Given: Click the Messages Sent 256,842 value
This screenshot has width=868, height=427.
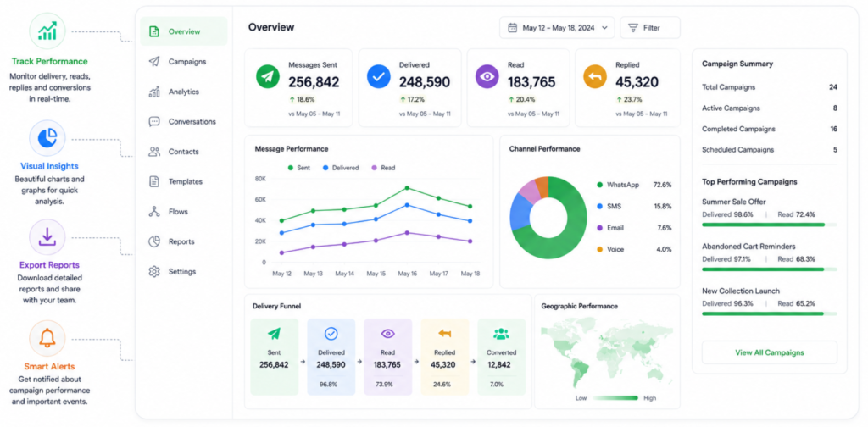Looking at the screenshot, I should pos(314,82).
